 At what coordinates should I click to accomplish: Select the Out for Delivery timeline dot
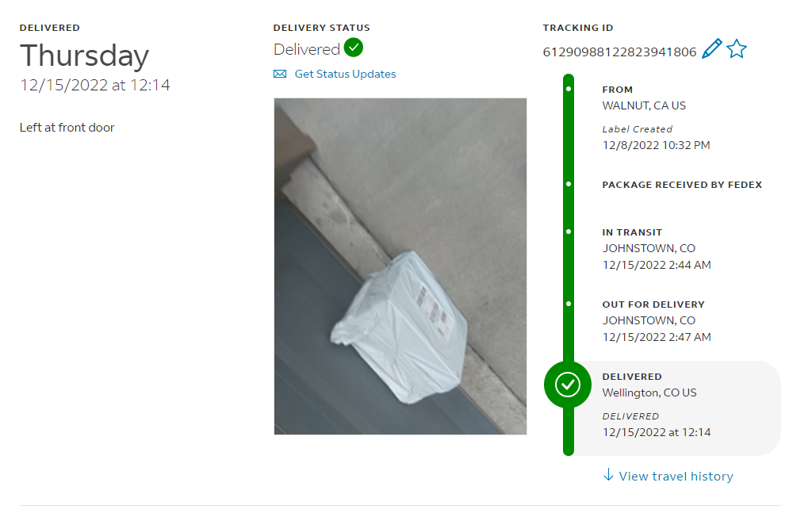(569, 304)
